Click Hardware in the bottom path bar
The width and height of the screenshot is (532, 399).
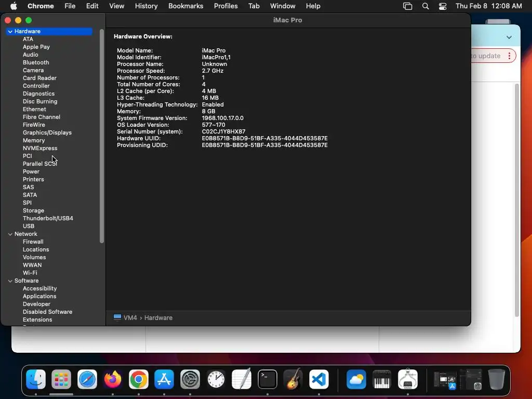158,318
